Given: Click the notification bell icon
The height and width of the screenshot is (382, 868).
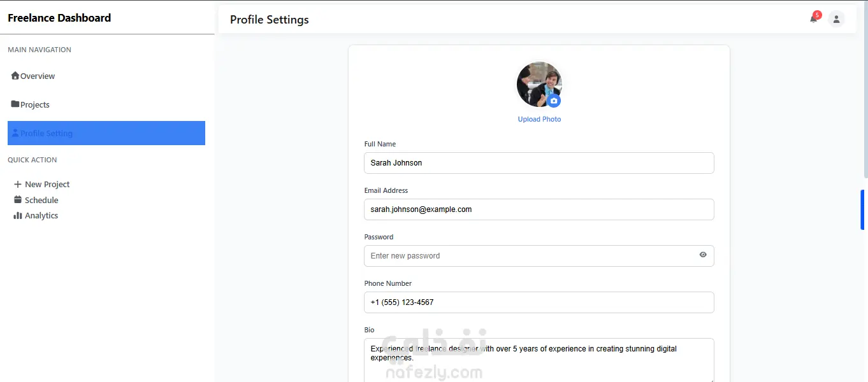Looking at the screenshot, I should point(813,19).
